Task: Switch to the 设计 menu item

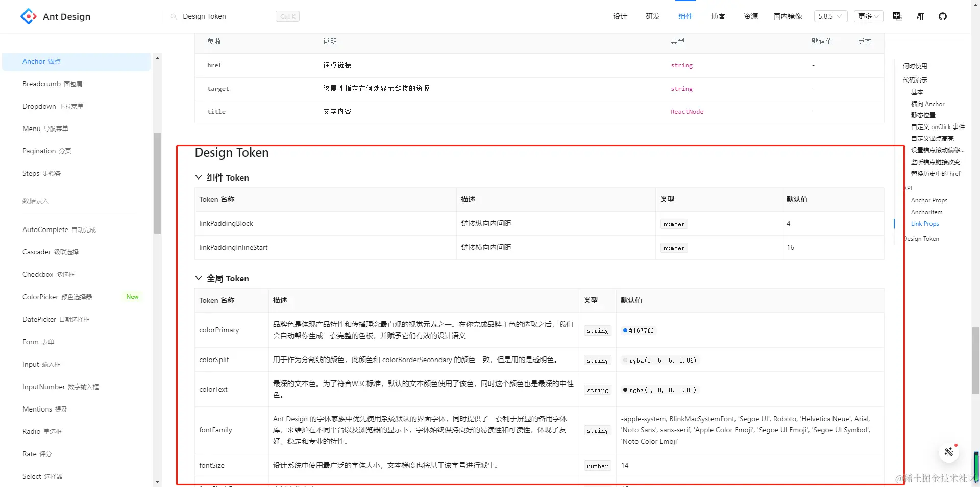Action: [x=619, y=16]
